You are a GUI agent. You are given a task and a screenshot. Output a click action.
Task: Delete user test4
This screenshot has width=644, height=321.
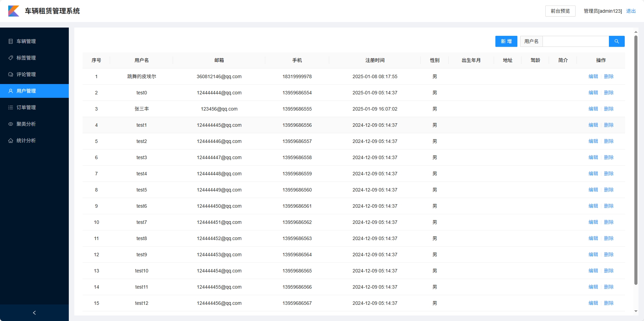(609, 174)
